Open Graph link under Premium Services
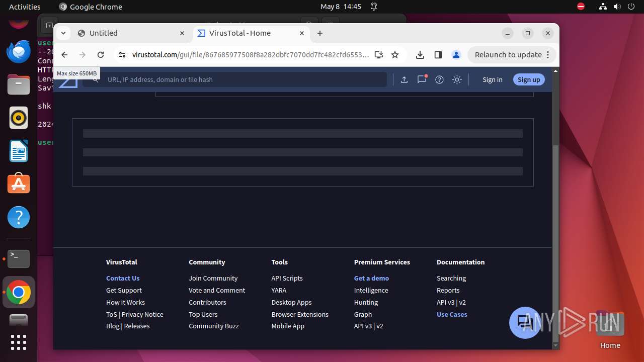Screen dimensions: 644x362 [x=363, y=314]
